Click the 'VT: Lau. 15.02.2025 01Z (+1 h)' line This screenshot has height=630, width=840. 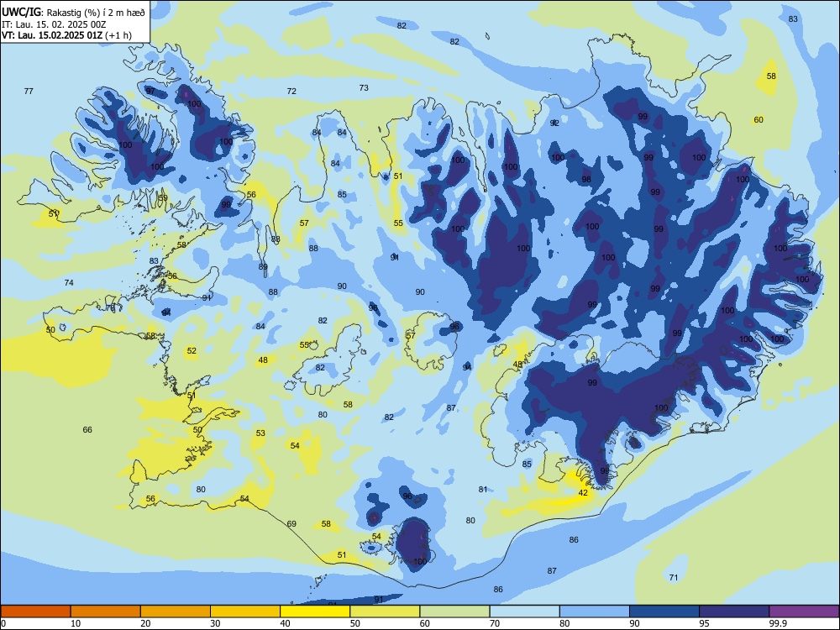click(66, 36)
